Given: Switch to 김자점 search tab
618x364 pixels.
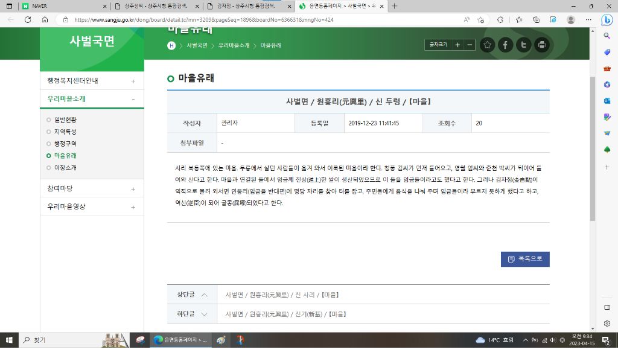Looking at the screenshot, I should coord(249,6).
